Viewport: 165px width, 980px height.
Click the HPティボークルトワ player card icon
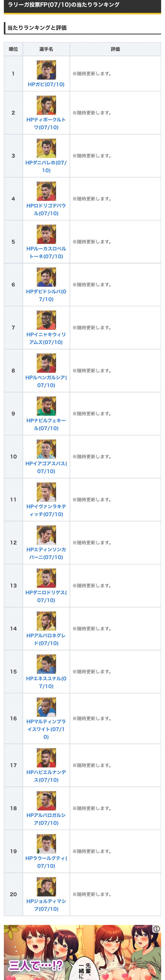pos(46,105)
